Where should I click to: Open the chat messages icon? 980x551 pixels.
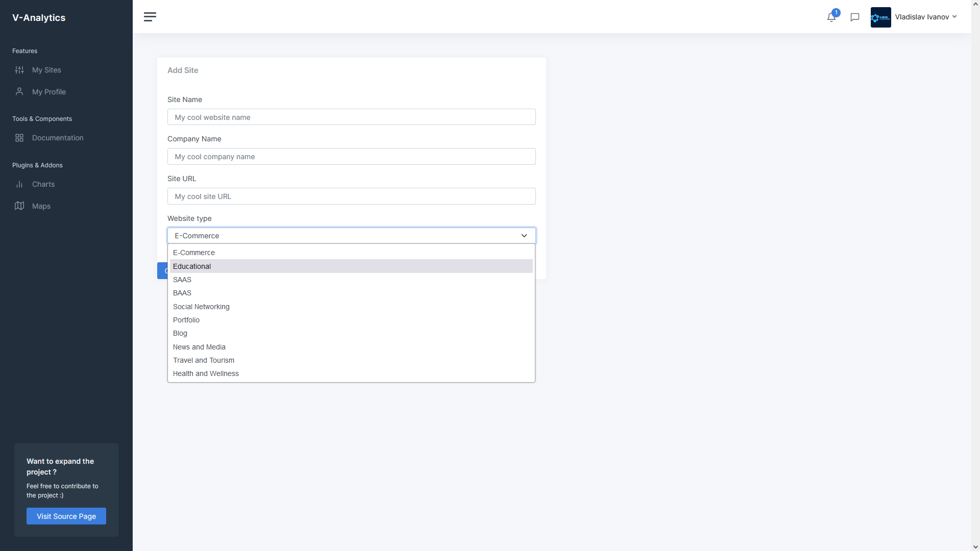tap(855, 17)
